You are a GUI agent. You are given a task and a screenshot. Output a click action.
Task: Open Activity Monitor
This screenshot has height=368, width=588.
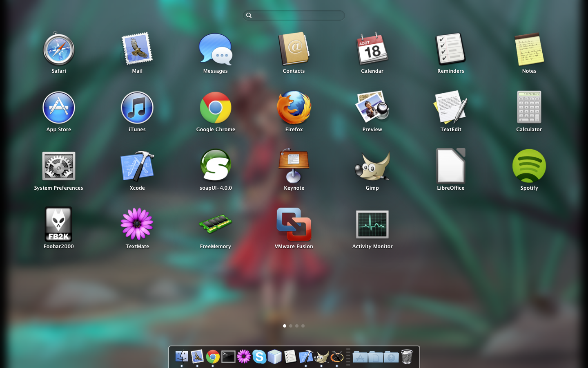click(x=372, y=224)
